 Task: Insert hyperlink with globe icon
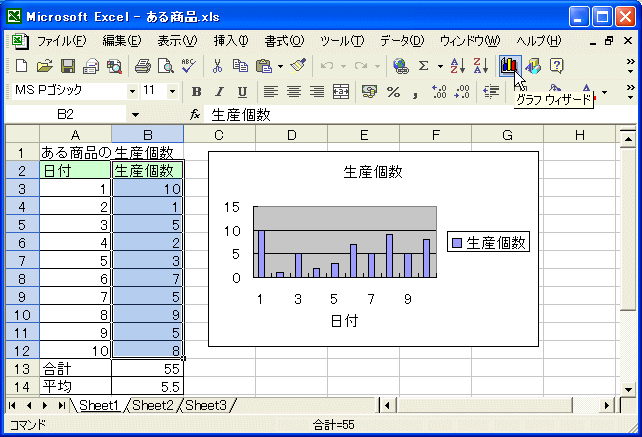coord(400,66)
